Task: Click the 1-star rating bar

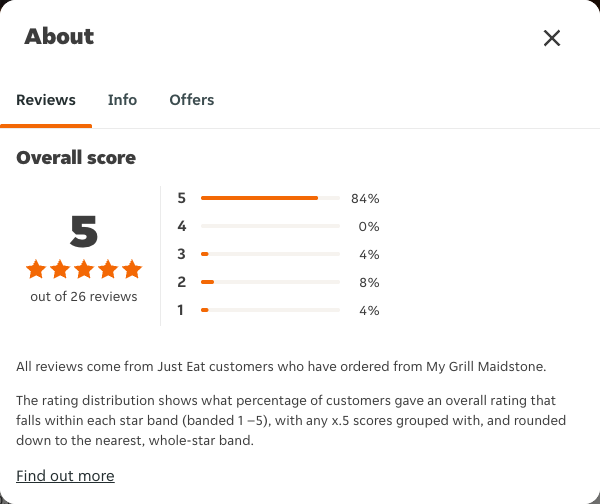Action: (x=270, y=310)
